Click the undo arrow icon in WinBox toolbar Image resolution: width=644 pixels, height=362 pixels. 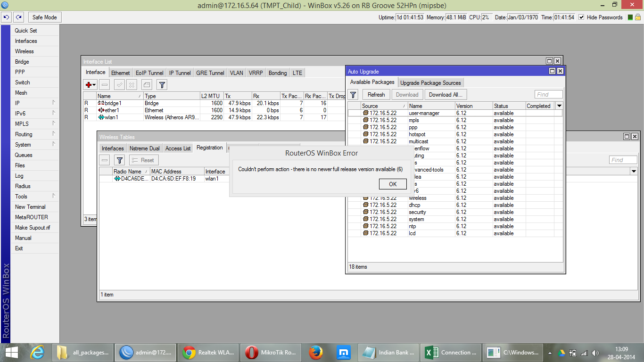click(7, 17)
